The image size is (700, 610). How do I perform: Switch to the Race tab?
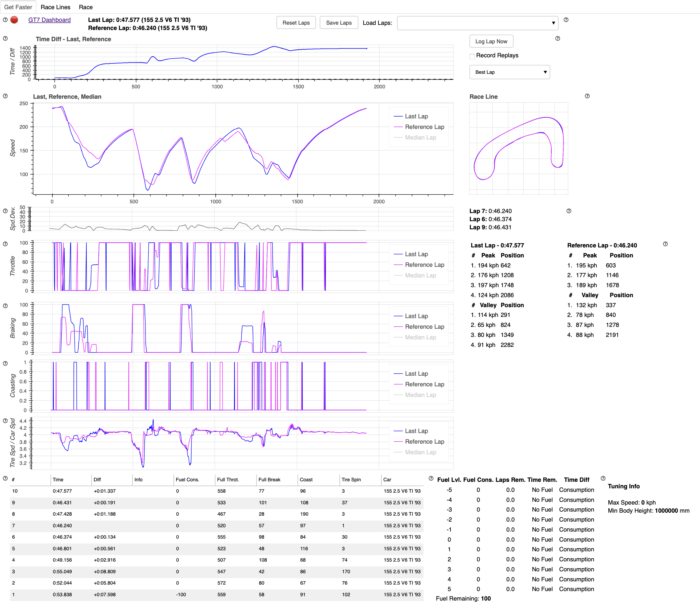[86, 7]
